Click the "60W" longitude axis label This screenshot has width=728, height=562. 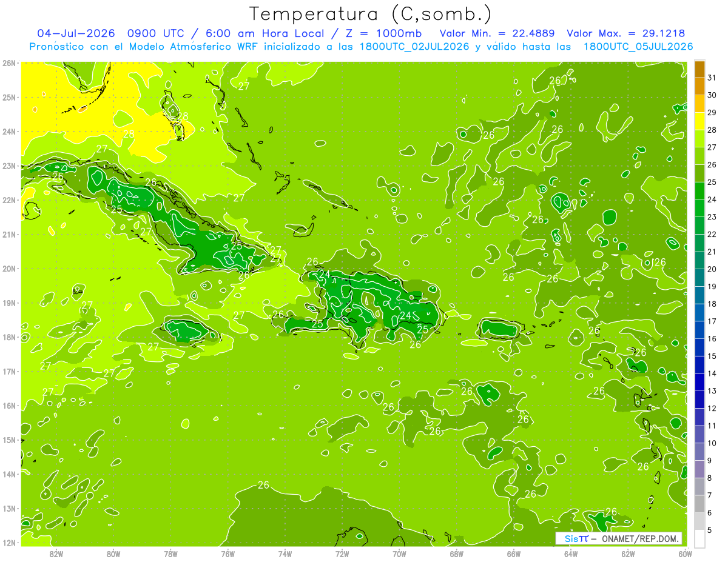point(685,554)
